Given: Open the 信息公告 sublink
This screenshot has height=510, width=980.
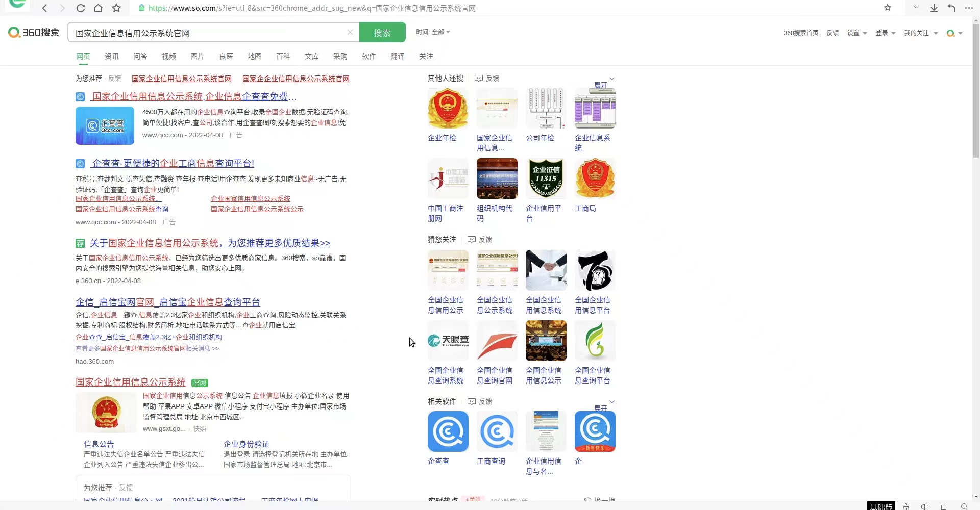Looking at the screenshot, I should 99,444.
